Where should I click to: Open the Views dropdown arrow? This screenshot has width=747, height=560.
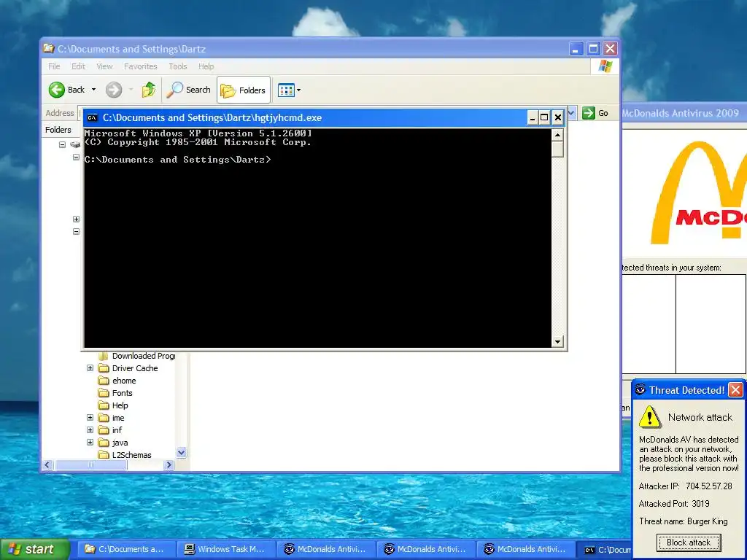tap(298, 90)
